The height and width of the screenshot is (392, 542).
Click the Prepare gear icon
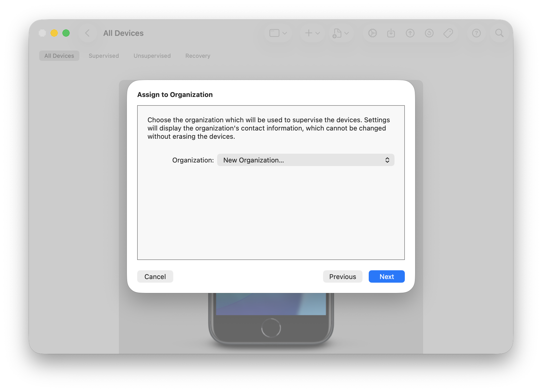(372, 33)
